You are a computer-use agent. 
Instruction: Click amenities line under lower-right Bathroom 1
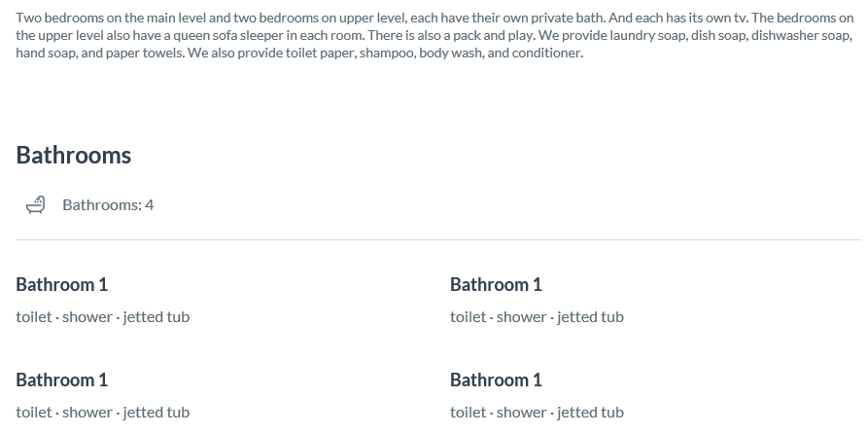tap(537, 413)
